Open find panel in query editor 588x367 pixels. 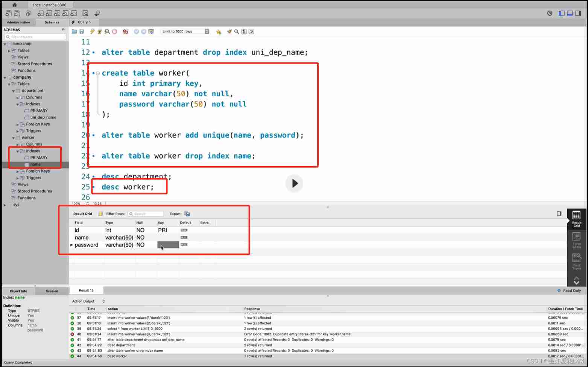237,32
